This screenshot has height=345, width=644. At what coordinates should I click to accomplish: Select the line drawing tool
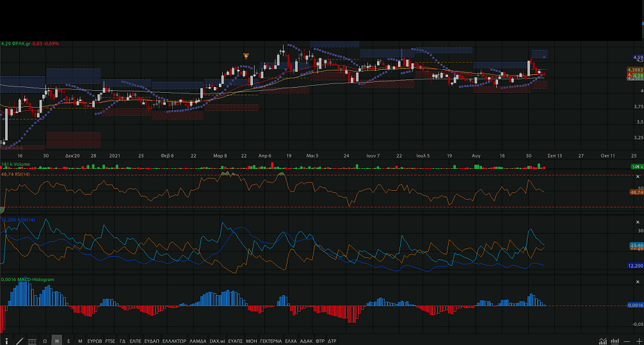tap(20, 341)
